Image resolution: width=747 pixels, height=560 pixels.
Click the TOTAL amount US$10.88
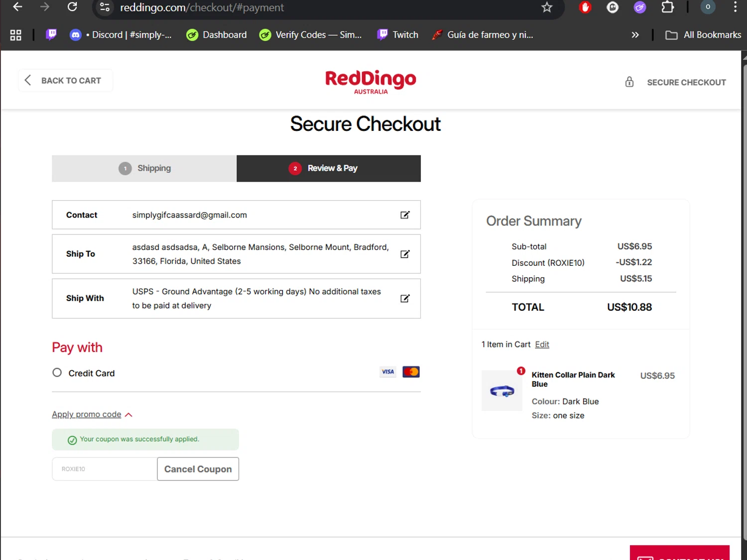(629, 307)
